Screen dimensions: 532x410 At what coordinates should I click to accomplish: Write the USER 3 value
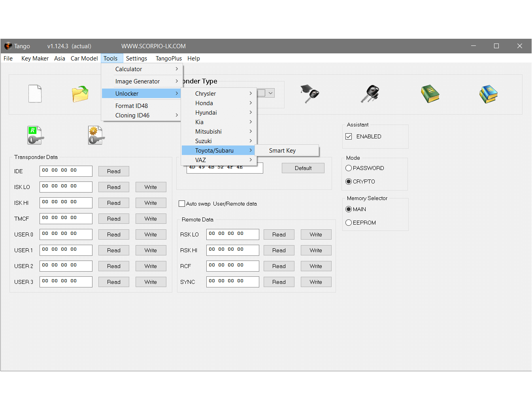tap(151, 282)
